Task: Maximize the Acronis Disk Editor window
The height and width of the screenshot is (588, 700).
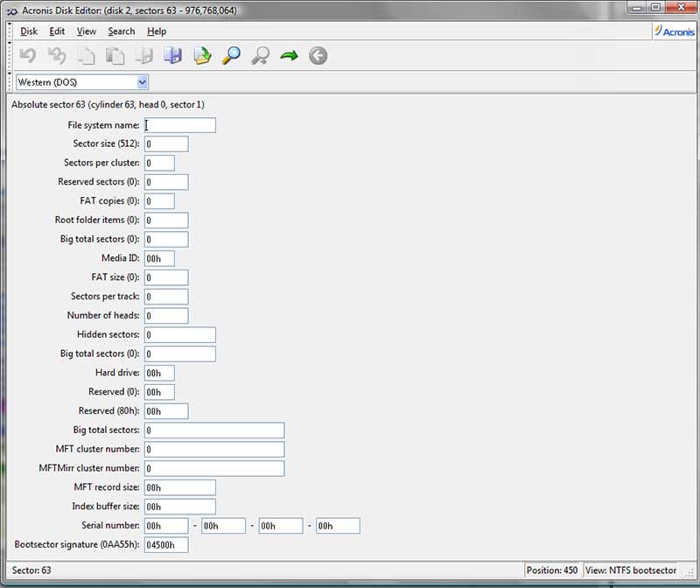Action: 655,8
